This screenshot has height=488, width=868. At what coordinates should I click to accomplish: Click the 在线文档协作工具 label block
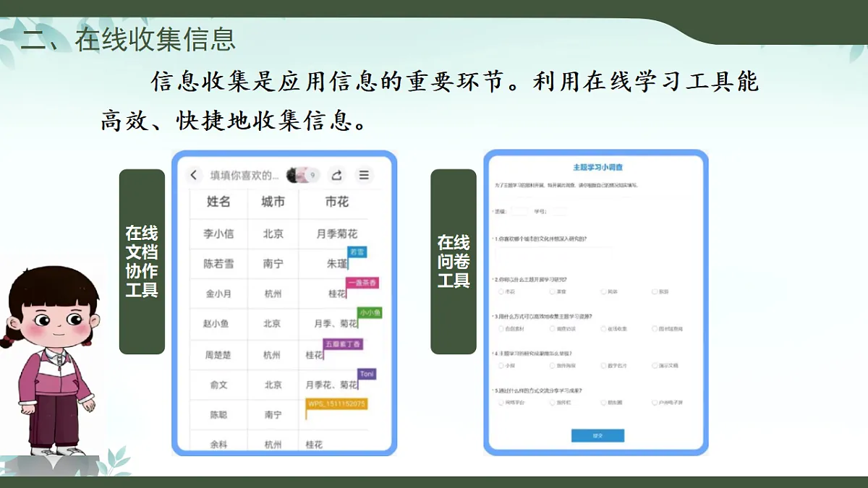tap(142, 262)
